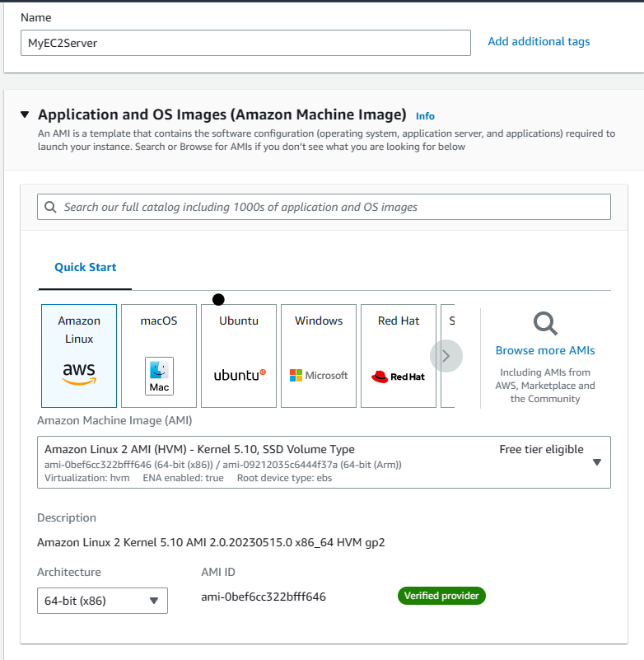The width and height of the screenshot is (644, 660).
Task: Open the Add additional tags link
Action: [x=539, y=41]
